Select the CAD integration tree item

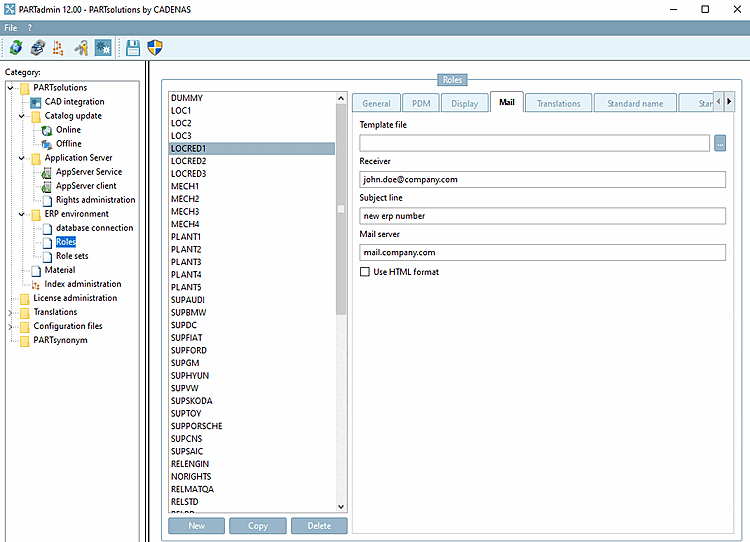[x=74, y=102]
